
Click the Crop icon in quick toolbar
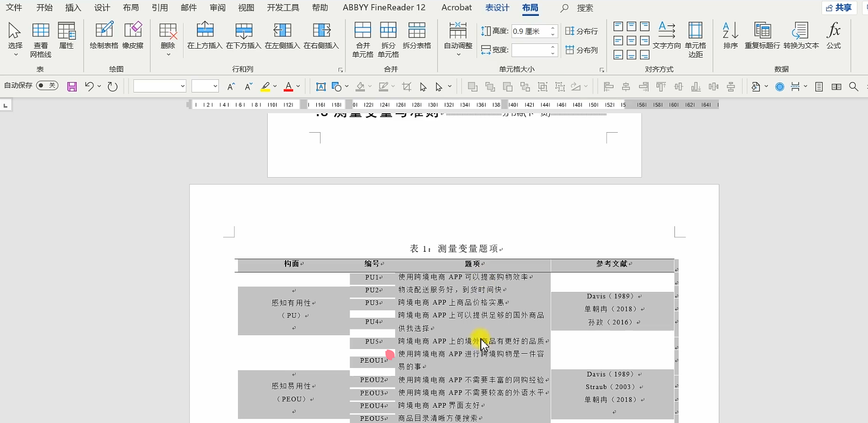[406, 87]
